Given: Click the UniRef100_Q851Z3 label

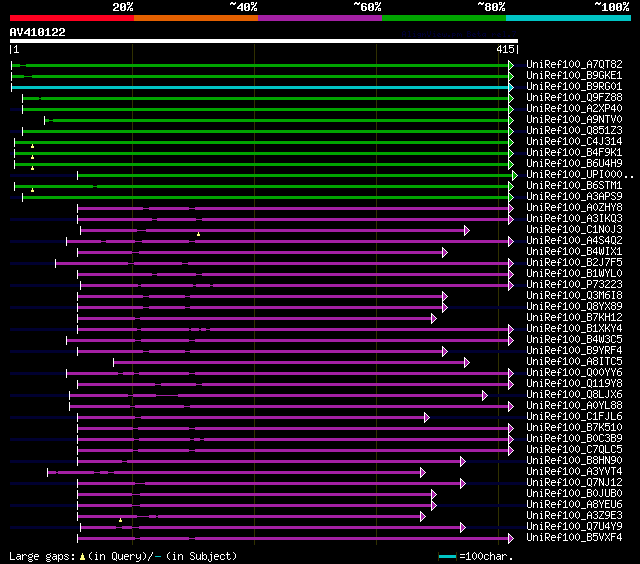Looking at the screenshot, I should (574, 131).
